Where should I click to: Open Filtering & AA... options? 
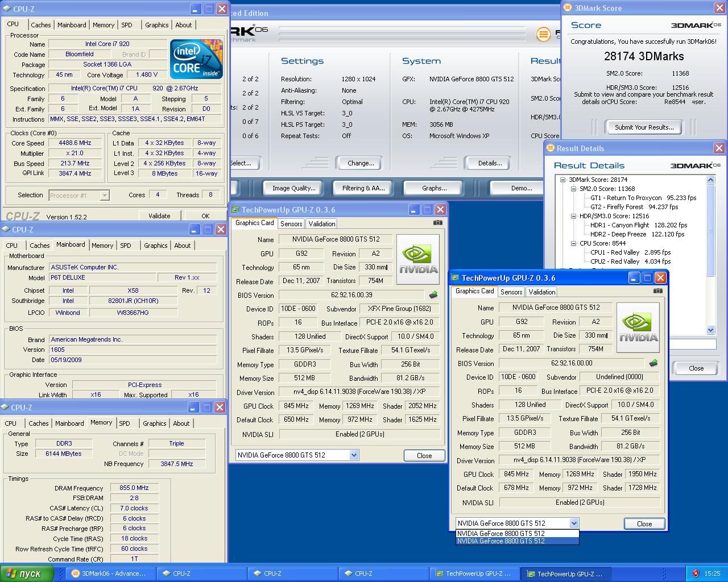[364, 188]
